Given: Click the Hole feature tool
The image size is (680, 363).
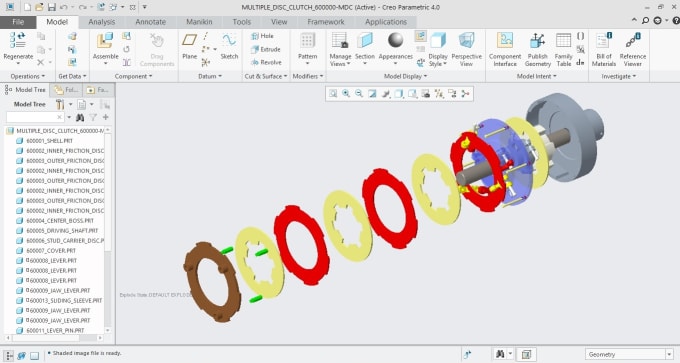Looking at the screenshot, I should pyautogui.click(x=263, y=36).
